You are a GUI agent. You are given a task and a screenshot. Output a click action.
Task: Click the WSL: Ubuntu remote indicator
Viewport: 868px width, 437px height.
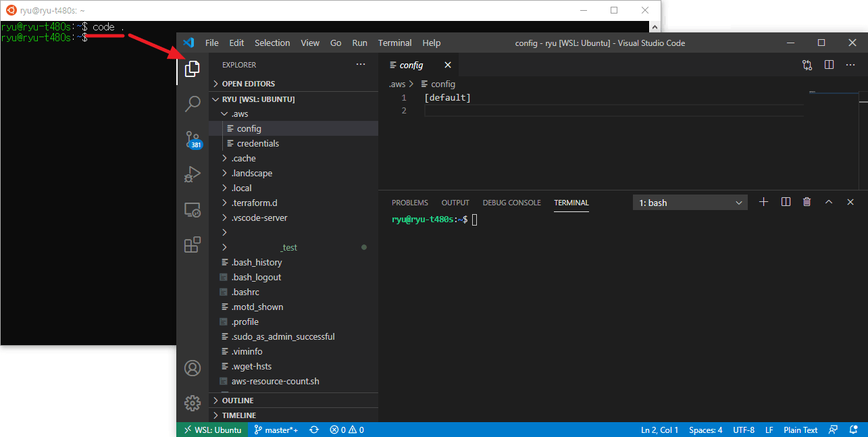point(212,430)
